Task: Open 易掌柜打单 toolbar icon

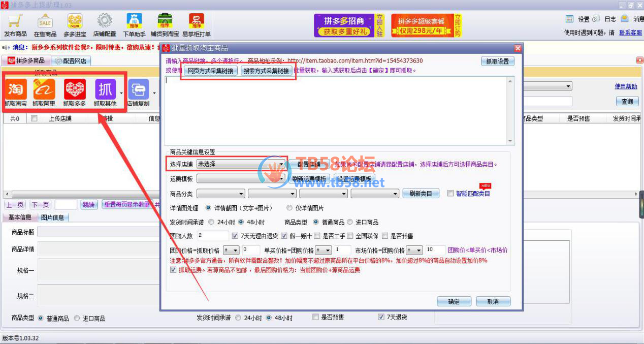Action: 197,25
